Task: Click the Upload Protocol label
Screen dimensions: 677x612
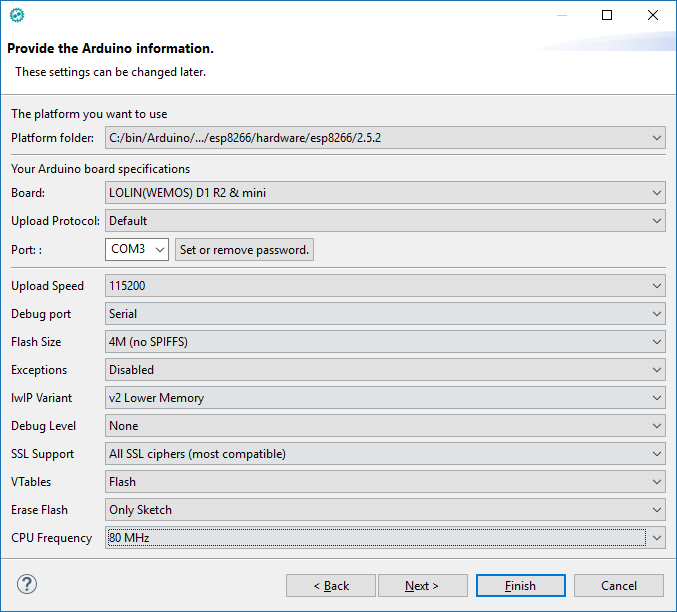Action: coord(55,221)
